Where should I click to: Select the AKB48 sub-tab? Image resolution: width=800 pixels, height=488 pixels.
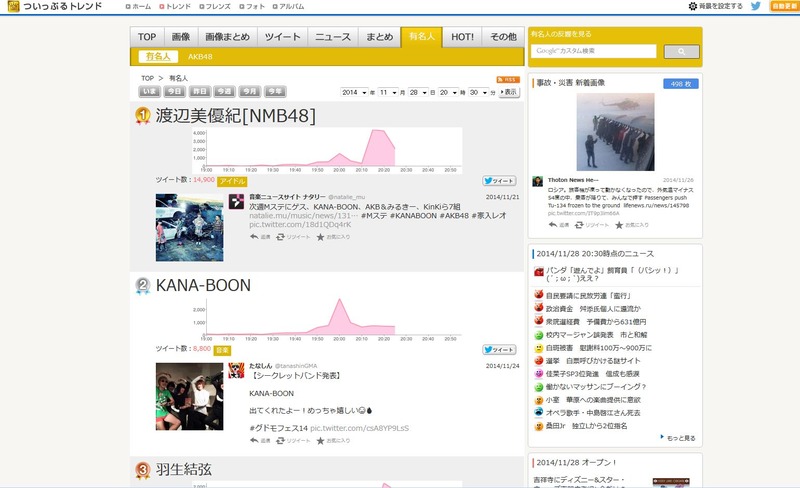tap(200, 57)
